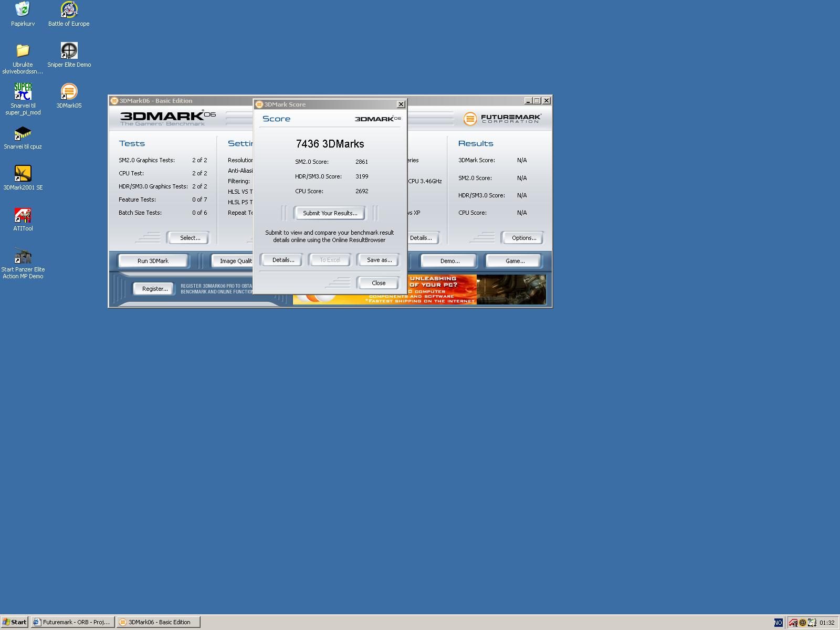Click Run 3DMark button
This screenshot has height=630, width=840.
[x=153, y=261]
